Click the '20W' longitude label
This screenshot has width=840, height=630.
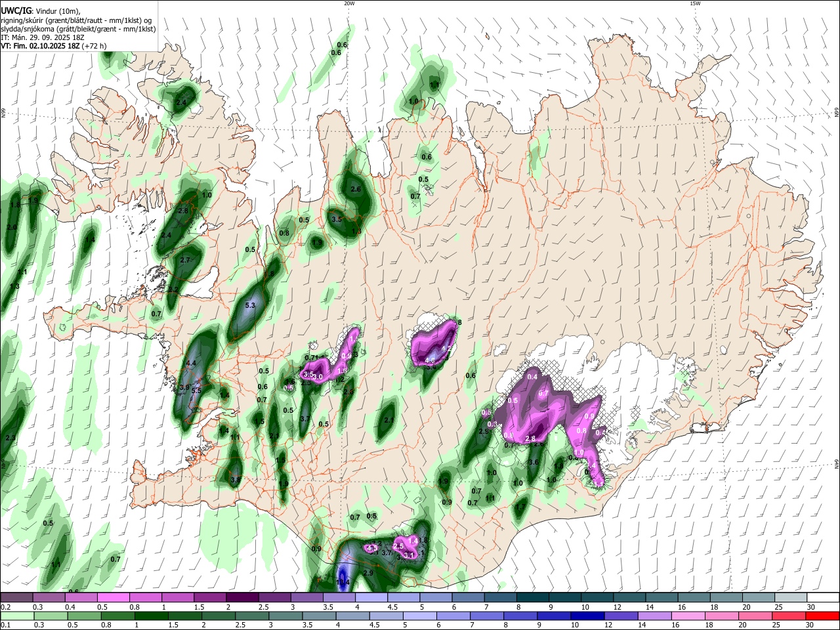click(x=349, y=3)
